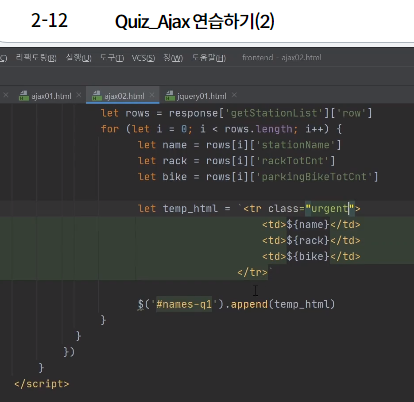Click 'let rack' variable declaration

(162, 161)
